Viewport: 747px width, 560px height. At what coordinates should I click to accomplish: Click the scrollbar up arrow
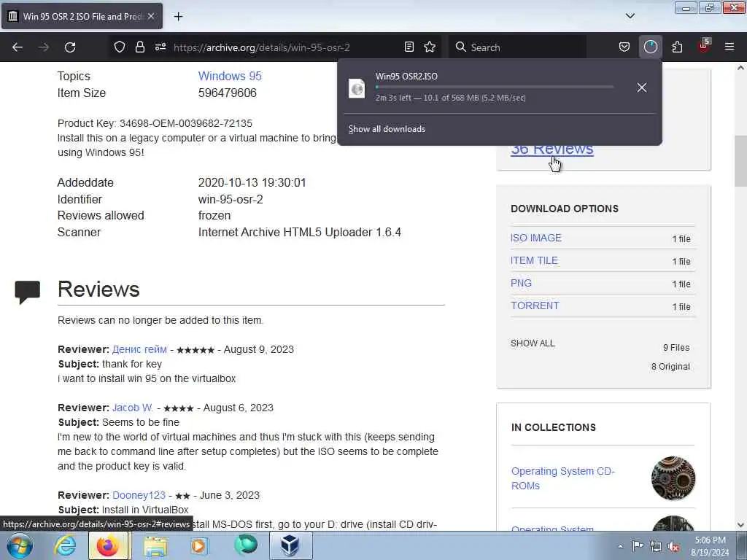click(x=740, y=68)
